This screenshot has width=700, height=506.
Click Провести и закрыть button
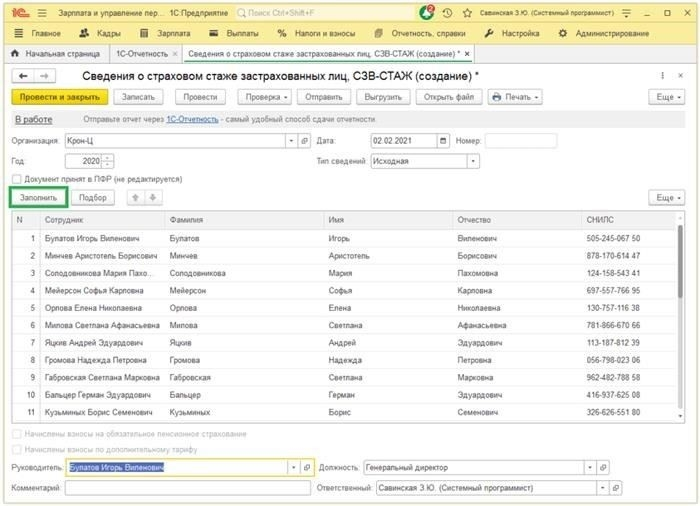[x=59, y=97]
